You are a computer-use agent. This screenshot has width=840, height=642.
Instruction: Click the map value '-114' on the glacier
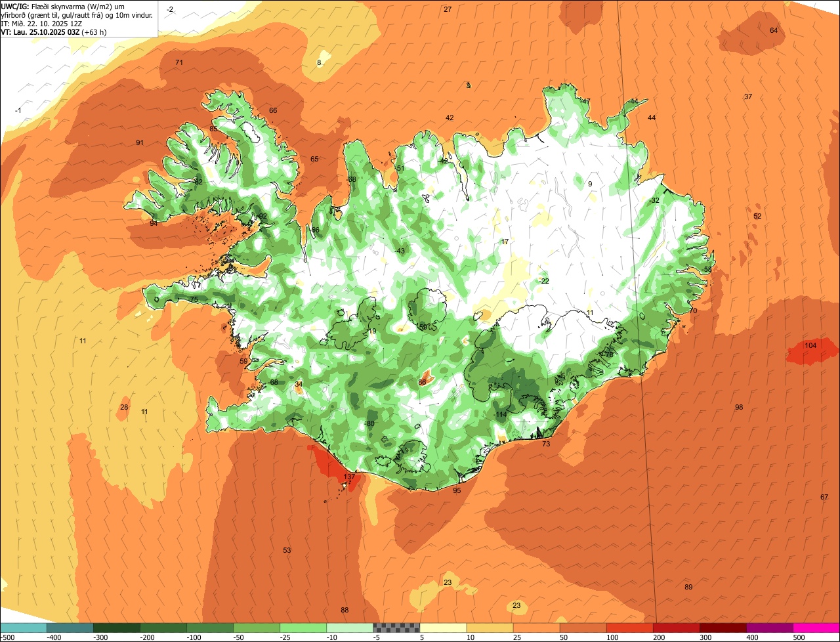(501, 414)
